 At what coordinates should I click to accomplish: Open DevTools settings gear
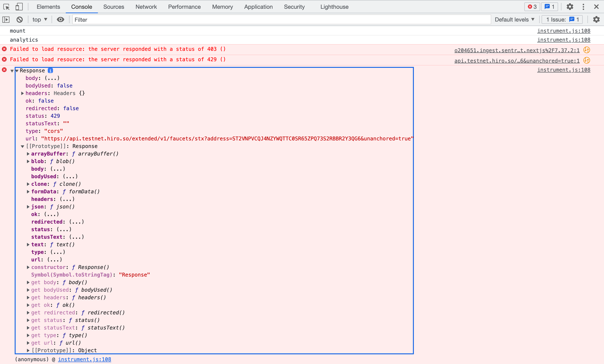(570, 7)
